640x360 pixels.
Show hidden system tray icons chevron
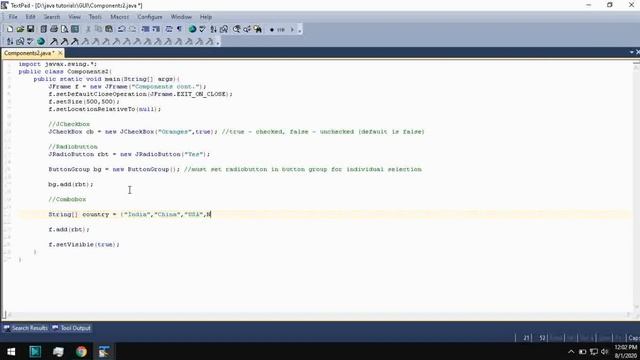point(571,351)
